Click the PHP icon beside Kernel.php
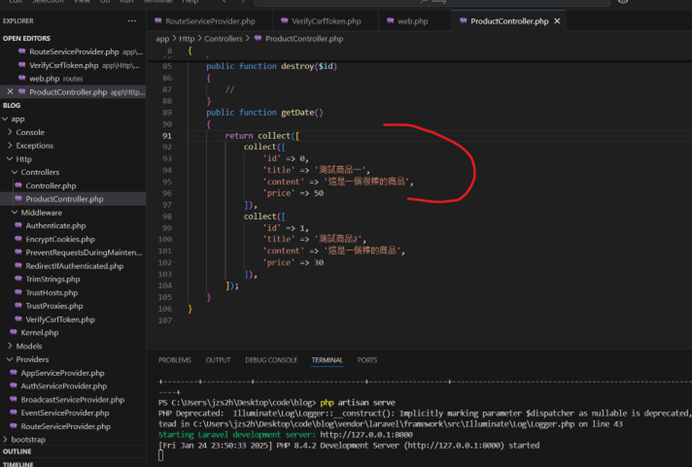Image resolution: width=692 pixels, height=467 pixels. (14, 332)
